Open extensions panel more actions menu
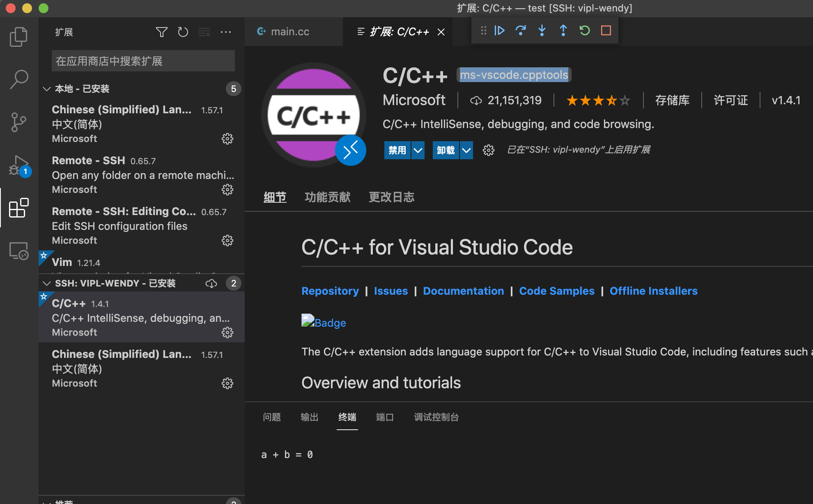The height and width of the screenshot is (504, 813). pyautogui.click(x=226, y=32)
